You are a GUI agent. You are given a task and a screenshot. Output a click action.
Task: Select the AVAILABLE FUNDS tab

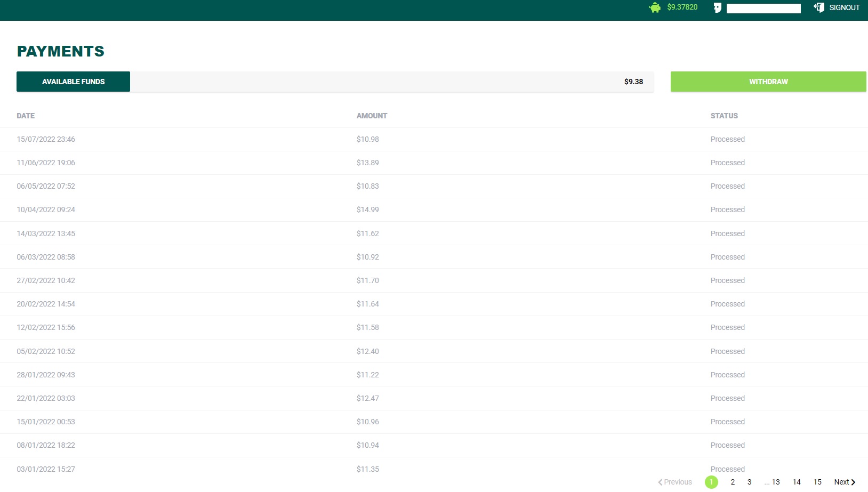click(74, 82)
